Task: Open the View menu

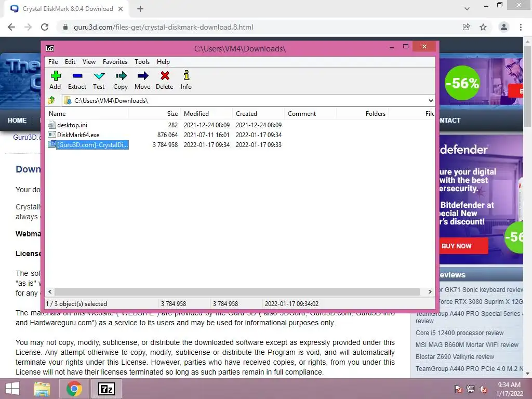Action: (x=89, y=62)
